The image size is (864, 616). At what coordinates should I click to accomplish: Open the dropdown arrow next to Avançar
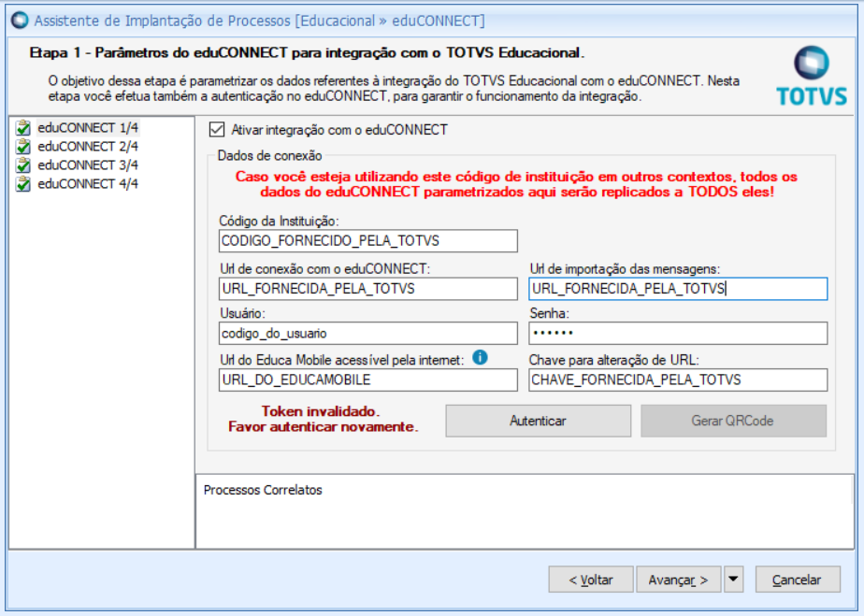point(734,580)
